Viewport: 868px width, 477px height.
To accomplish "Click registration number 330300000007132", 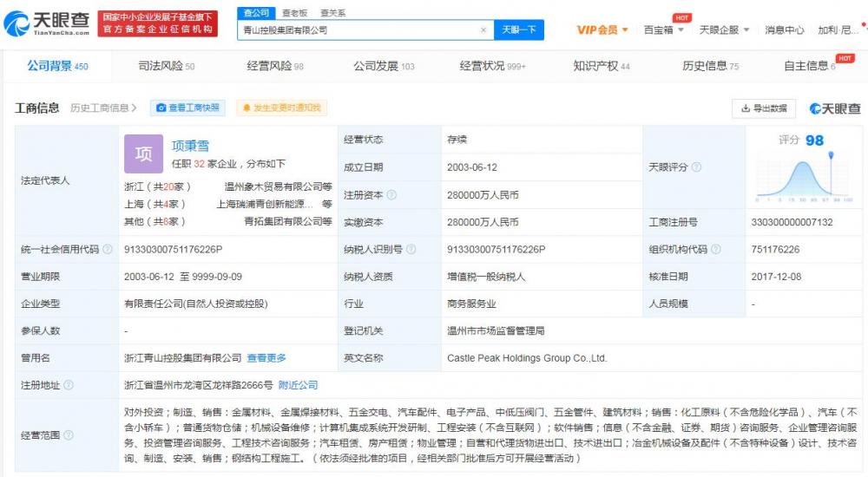I will pos(792,222).
